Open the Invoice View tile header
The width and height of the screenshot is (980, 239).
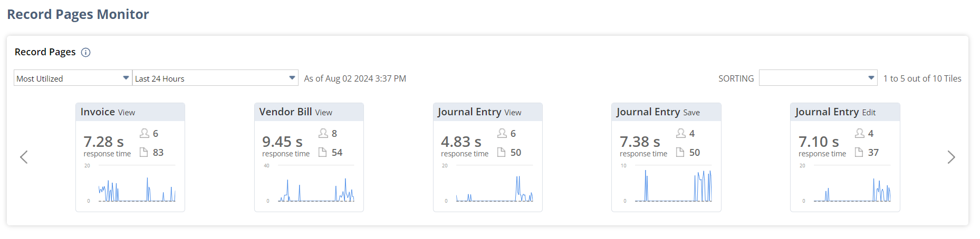click(x=130, y=112)
